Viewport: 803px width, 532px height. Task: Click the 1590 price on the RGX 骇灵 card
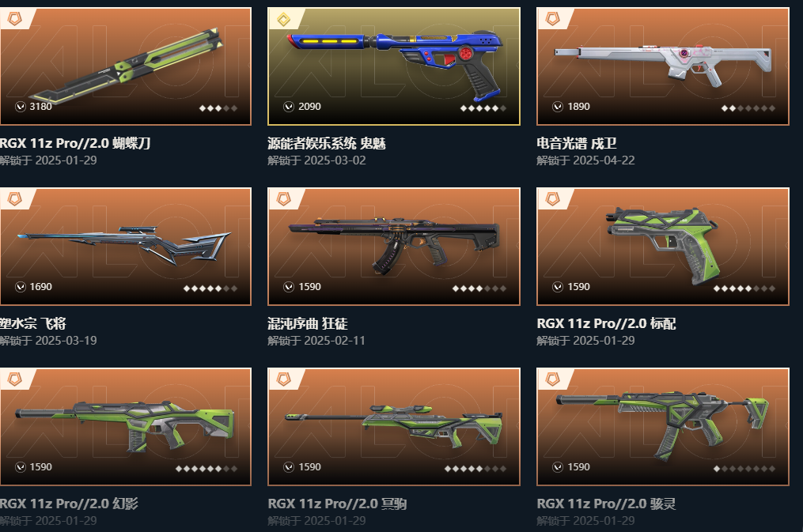[x=578, y=466]
